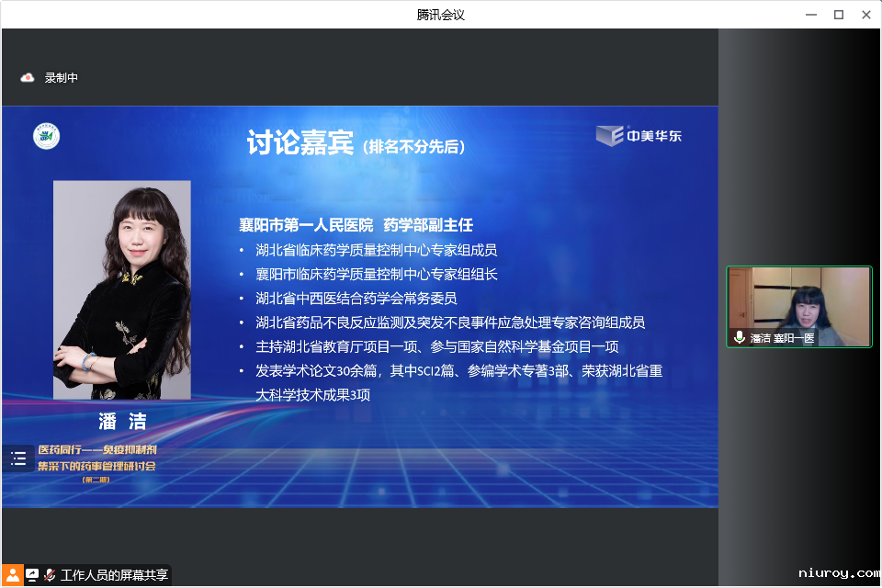
Task: Click the 讨论嘉宾 slide title
Action: pos(300,144)
